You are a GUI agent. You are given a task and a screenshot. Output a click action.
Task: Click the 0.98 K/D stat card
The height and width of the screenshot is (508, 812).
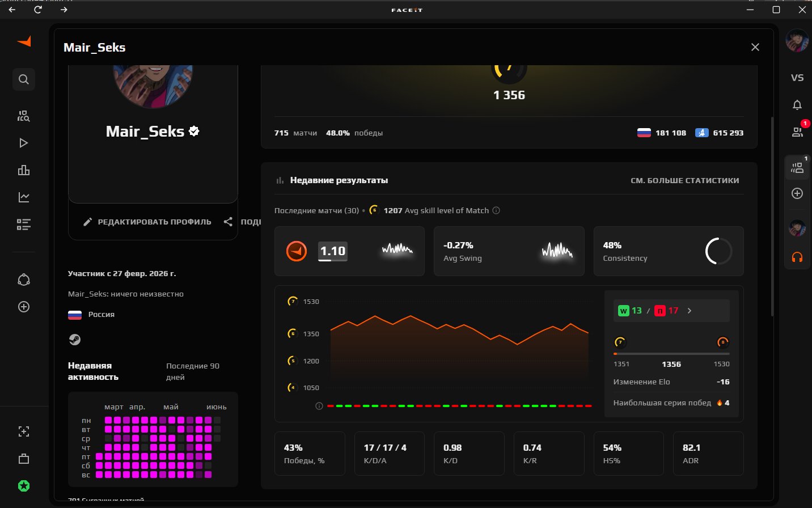pos(469,454)
